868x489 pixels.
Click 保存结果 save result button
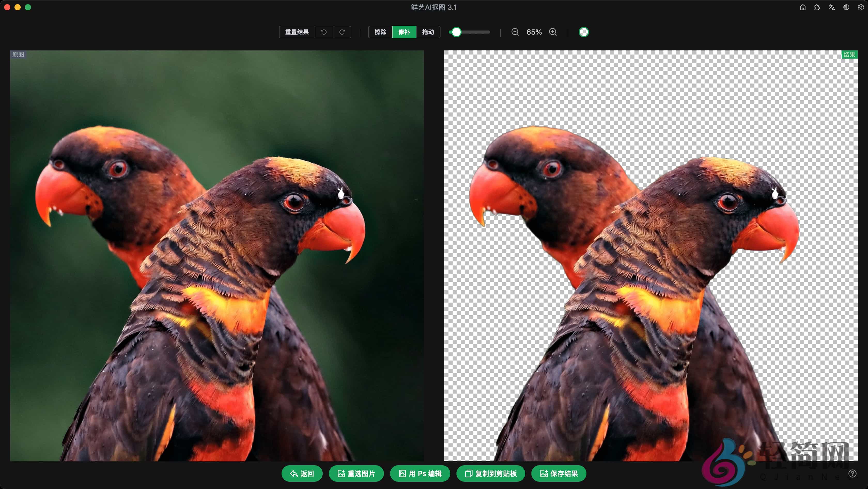point(559,473)
